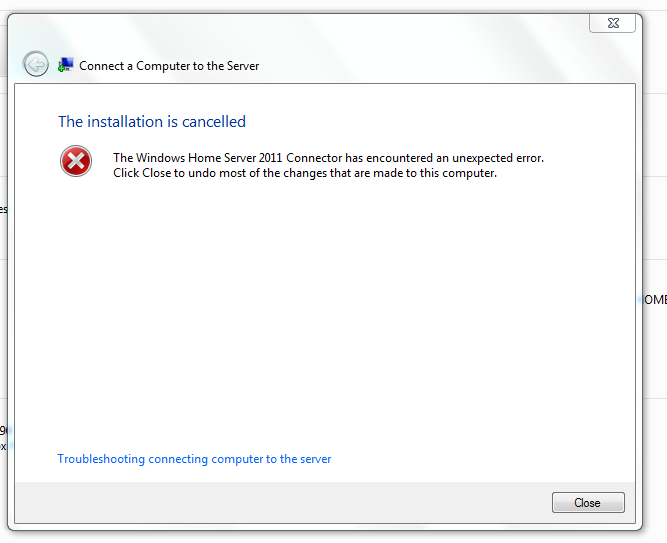The width and height of the screenshot is (667, 543).
Task: Click the cut-off "x" text at the left edge
Action: 3,446
